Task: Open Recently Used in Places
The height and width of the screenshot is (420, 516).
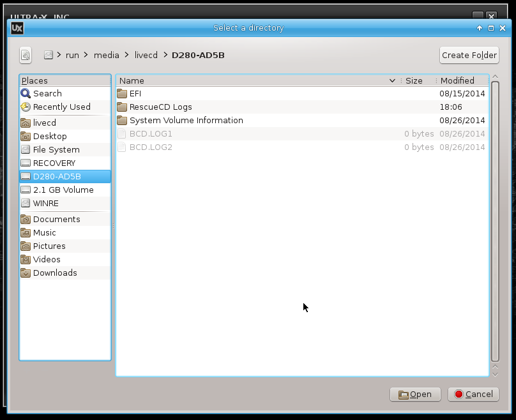Action: 61,107
